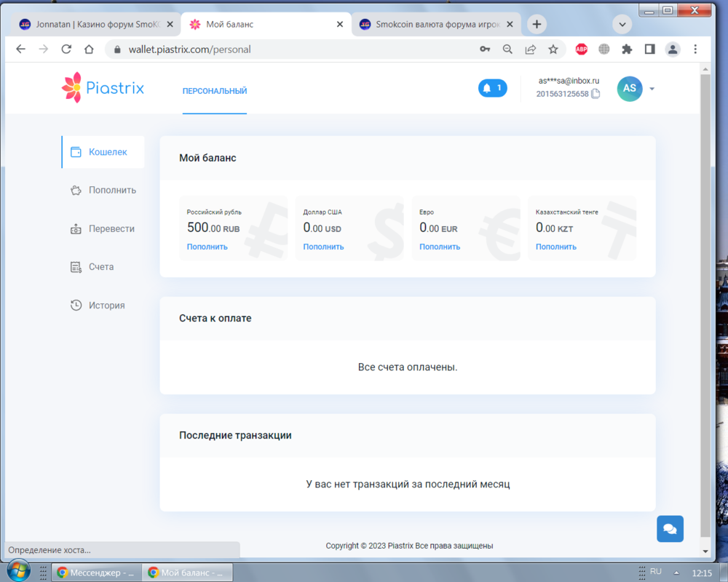The width and height of the screenshot is (728, 582).
Task: Click the RU language indicator
Action: coord(656,571)
